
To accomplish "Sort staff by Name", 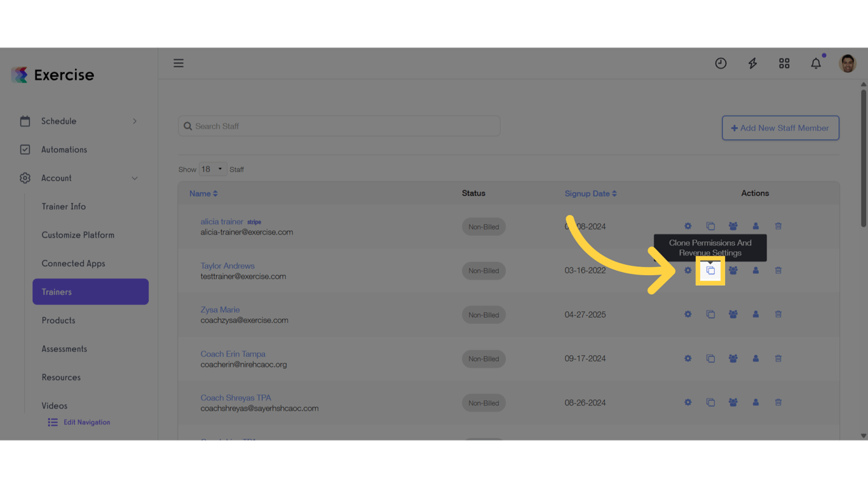I will 203,193.
